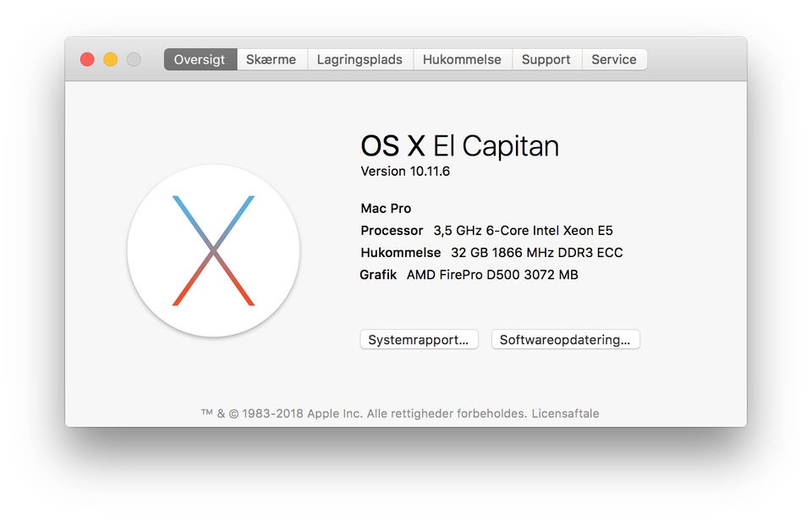Open the Licensaftale link
The image size is (812, 520).
pyautogui.click(x=566, y=413)
